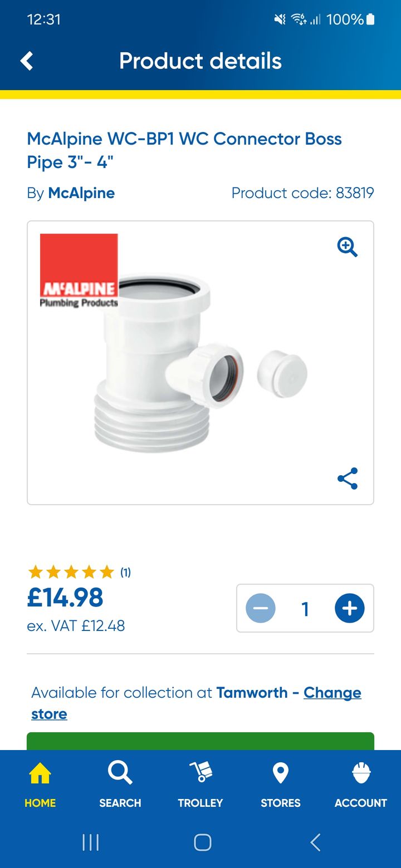The width and height of the screenshot is (401, 868).
Task: Open image zoom magnifier icon
Action: (348, 246)
